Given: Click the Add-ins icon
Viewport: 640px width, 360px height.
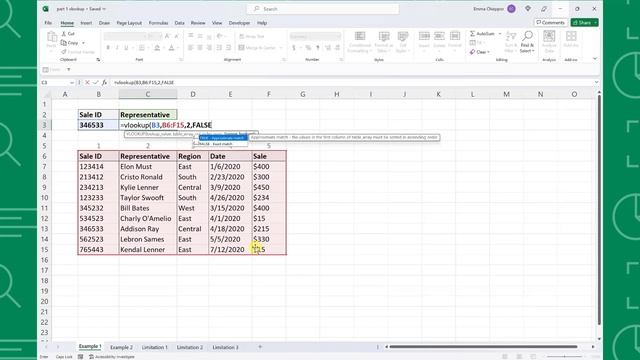Looking at the screenshot, I should pos(571,36).
